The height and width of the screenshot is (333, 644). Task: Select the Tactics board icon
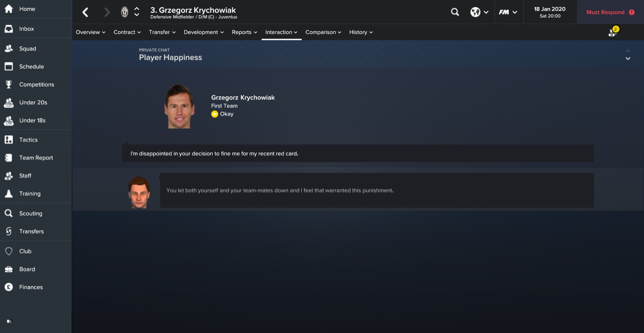8,140
